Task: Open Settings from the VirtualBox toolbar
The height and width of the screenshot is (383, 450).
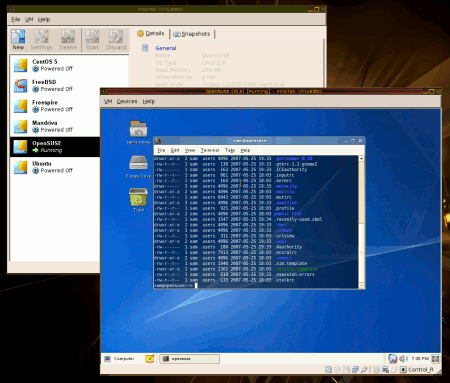Action: [x=41, y=40]
